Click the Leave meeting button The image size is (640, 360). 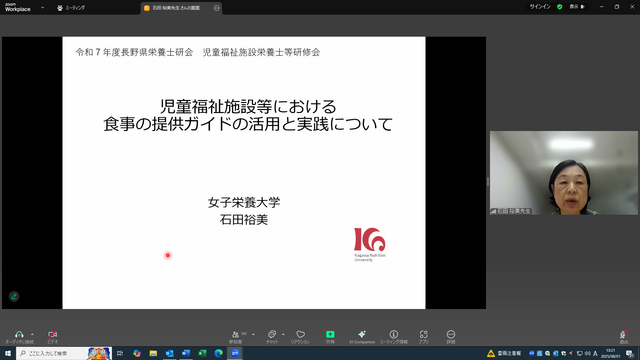[x=623, y=337]
